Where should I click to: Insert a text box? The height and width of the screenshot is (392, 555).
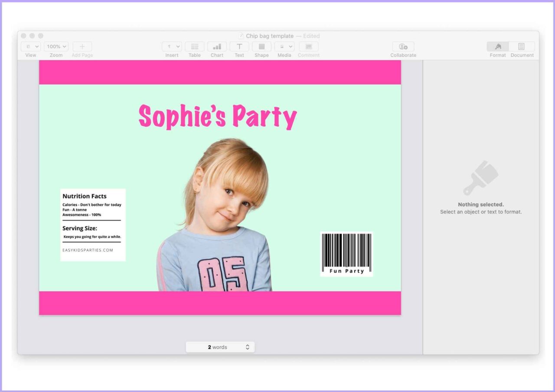(x=239, y=46)
